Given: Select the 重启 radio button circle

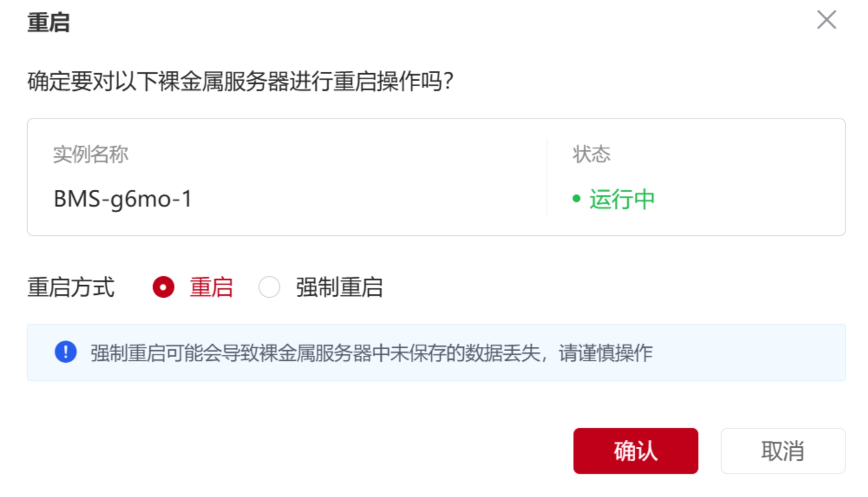Looking at the screenshot, I should 164,287.
